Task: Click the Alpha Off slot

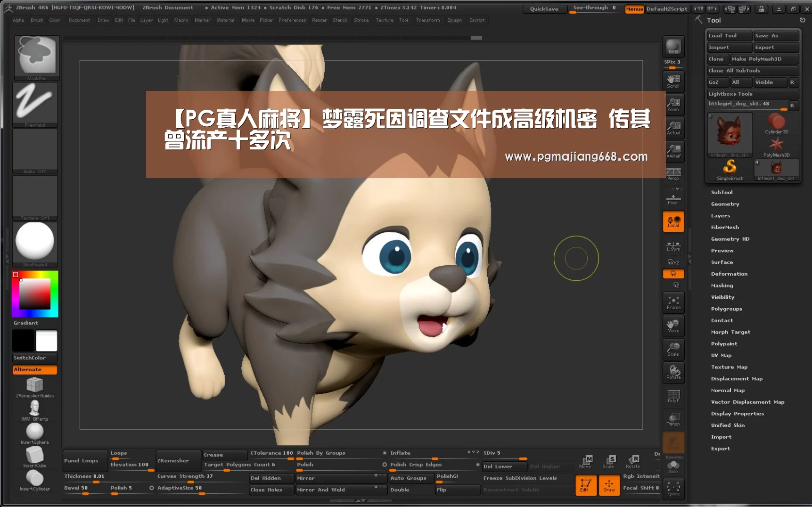Action: [35, 151]
